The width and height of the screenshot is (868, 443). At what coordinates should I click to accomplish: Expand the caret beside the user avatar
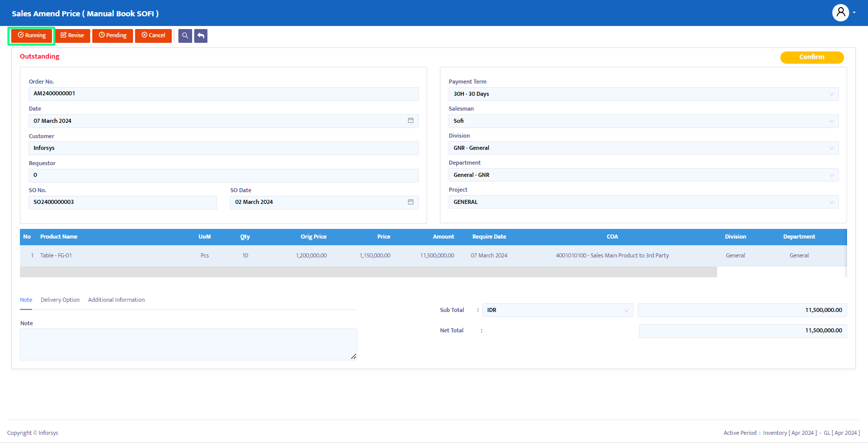click(x=854, y=13)
